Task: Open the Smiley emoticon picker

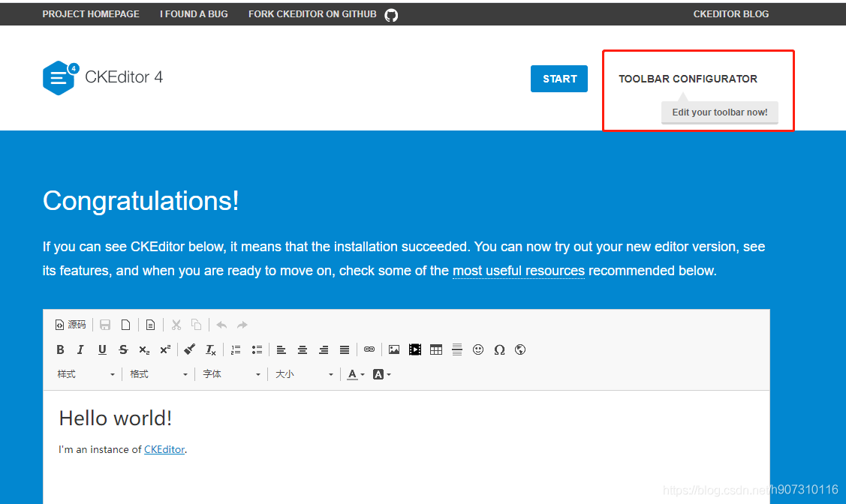Action: pyautogui.click(x=478, y=349)
